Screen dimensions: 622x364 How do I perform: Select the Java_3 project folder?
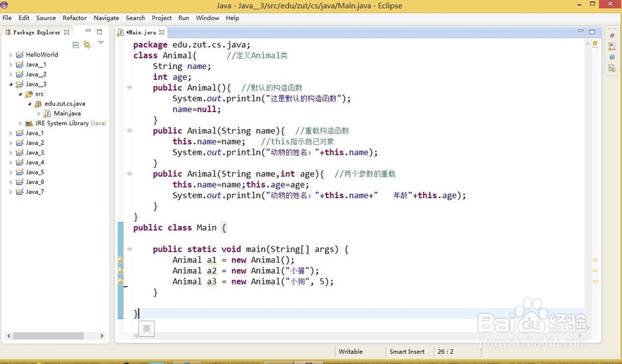point(35,152)
